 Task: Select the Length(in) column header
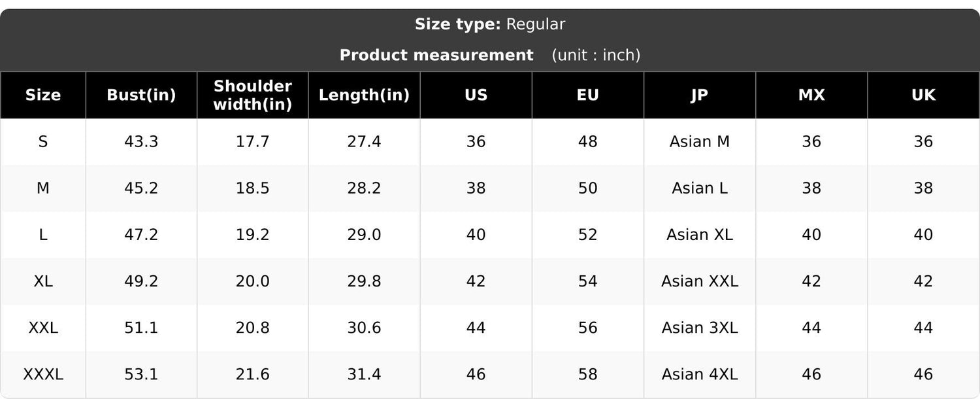click(x=364, y=95)
